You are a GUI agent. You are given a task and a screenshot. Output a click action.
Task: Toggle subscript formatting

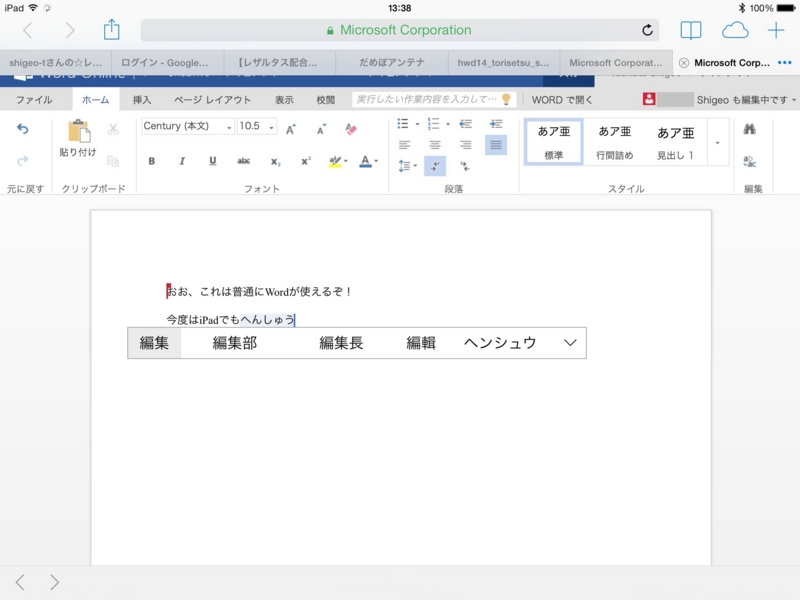[x=275, y=160]
